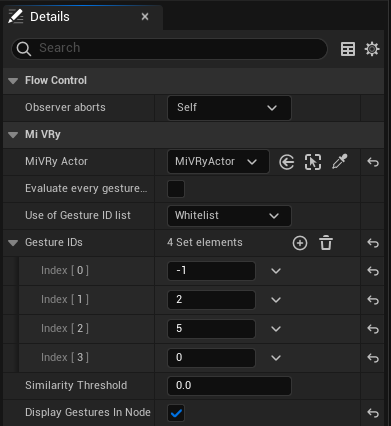Screen dimensions: 391x426
Task: Edit Index [ 3 ] value 0
Action: pos(211,358)
